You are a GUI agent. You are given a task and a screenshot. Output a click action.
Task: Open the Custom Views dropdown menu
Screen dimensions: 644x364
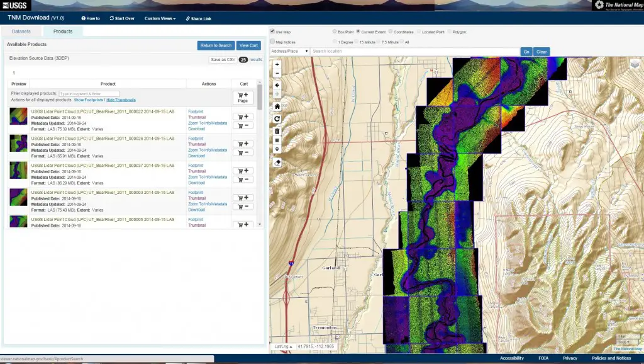[x=160, y=18]
